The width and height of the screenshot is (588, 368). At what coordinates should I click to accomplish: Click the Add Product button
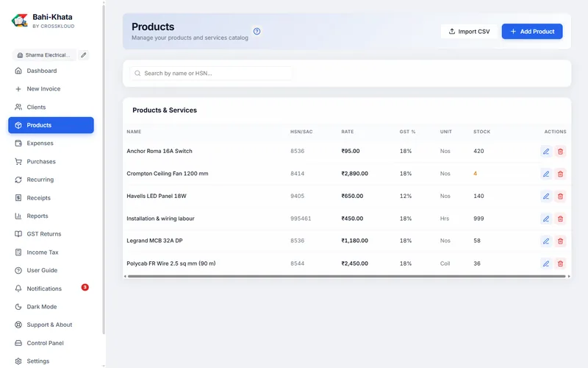point(532,32)
